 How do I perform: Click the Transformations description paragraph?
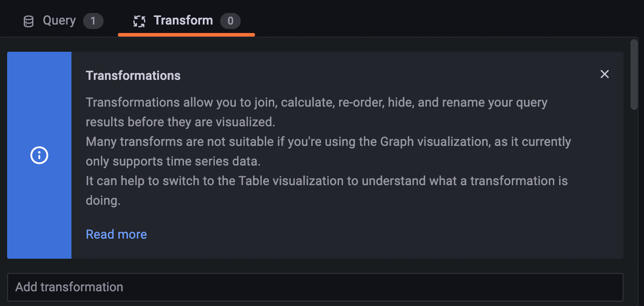313,152
